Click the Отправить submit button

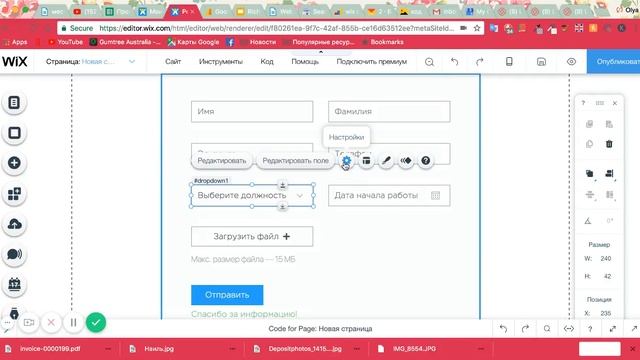[227, 295]
